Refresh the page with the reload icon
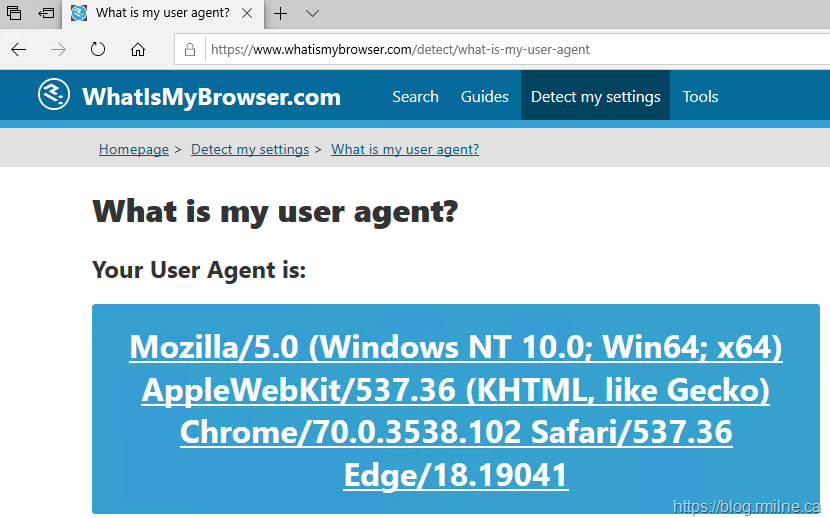 tap(98, 49)
